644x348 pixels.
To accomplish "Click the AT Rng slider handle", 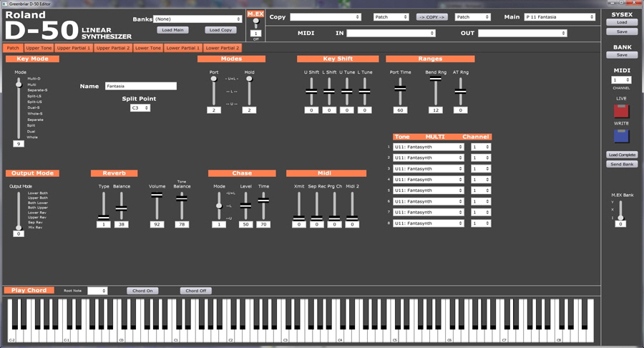I will (x=460, y=91).
